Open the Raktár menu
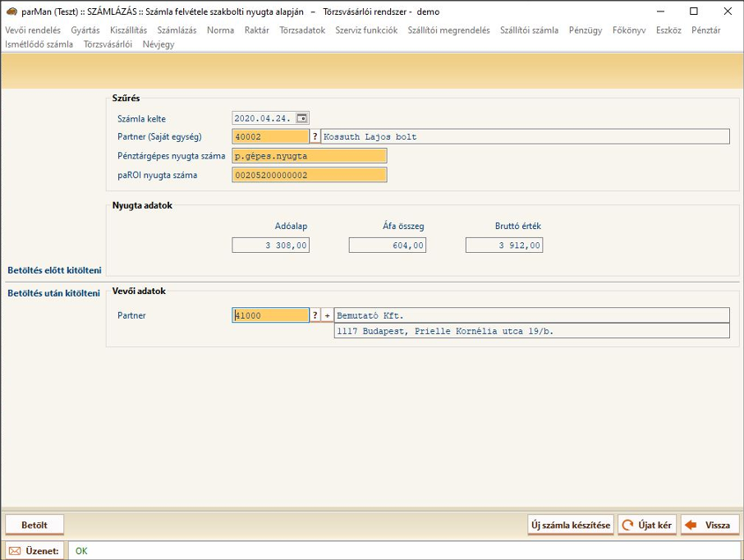This screenshot has height=560, width=744. pyautogui.click(x=257, y=30)
